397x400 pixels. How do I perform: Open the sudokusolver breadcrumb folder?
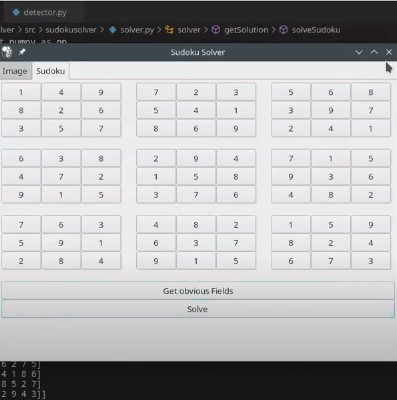tap(71, 30)
